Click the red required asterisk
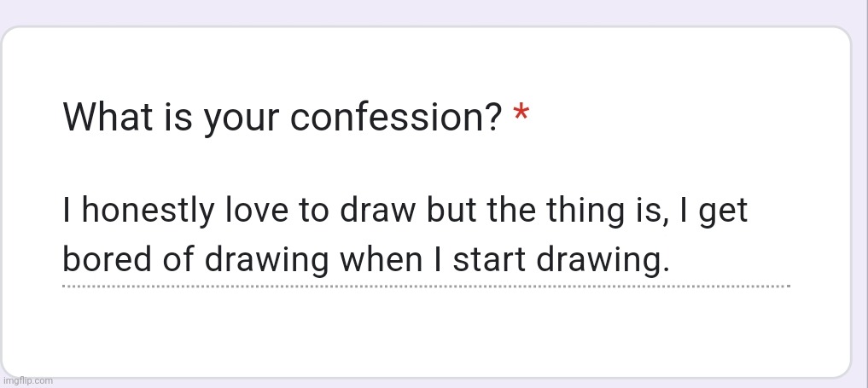868x388 pixels. pyautogui.click(x=521, y=114)
